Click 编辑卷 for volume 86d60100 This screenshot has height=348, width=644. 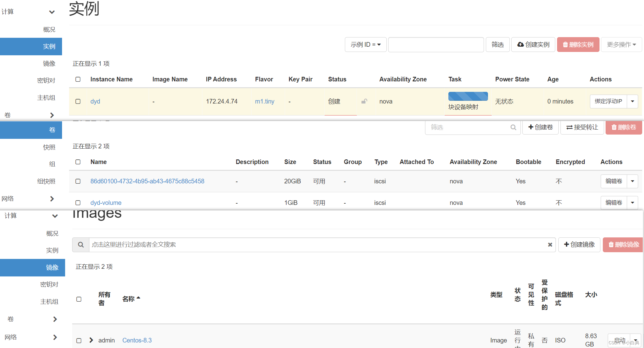[x=614, y=181]
